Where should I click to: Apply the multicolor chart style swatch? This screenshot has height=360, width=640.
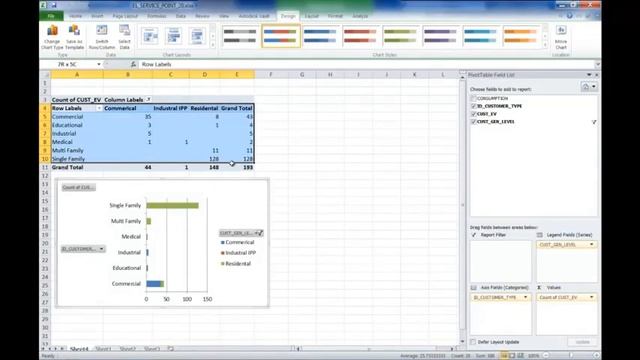tap(280, 36)
